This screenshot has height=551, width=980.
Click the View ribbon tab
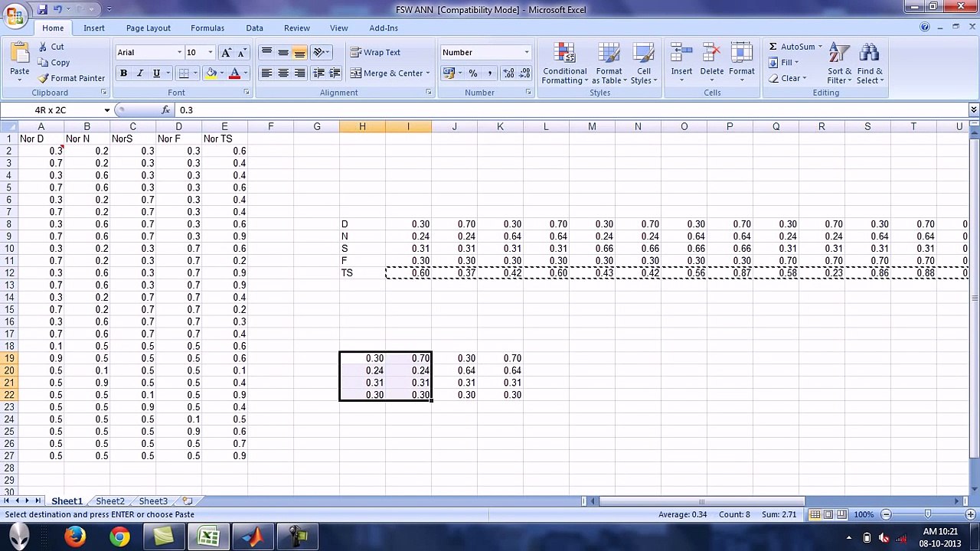coord(338,28)
